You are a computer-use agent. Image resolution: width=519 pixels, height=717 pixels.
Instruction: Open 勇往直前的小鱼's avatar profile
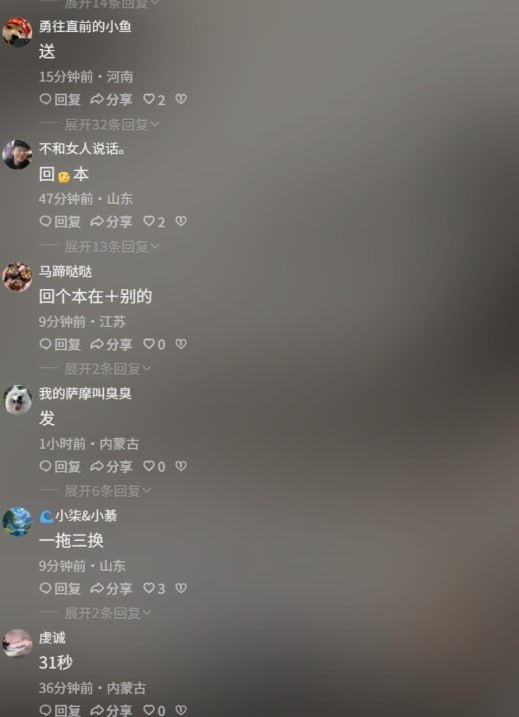click(x=17, y=32)
